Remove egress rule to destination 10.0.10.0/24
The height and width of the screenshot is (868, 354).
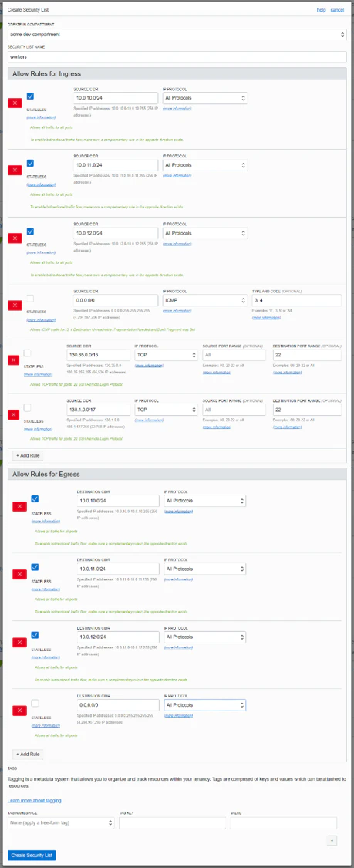pyautogui.click(x=19, y=506)
